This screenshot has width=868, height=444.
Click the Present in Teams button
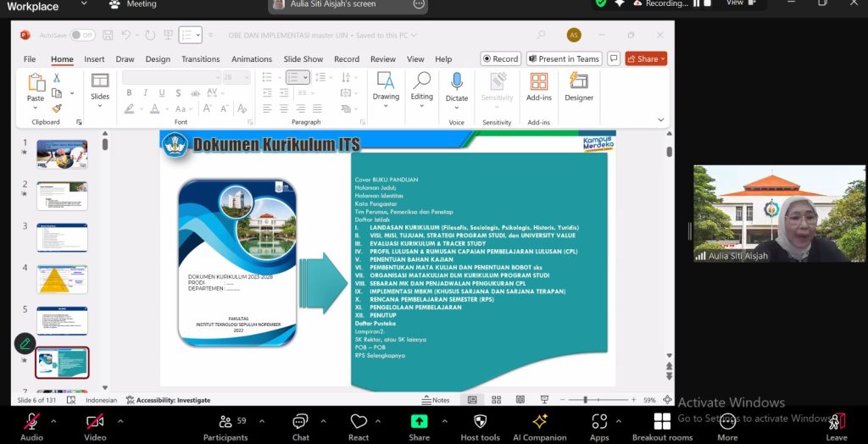[x=564, y=58]
